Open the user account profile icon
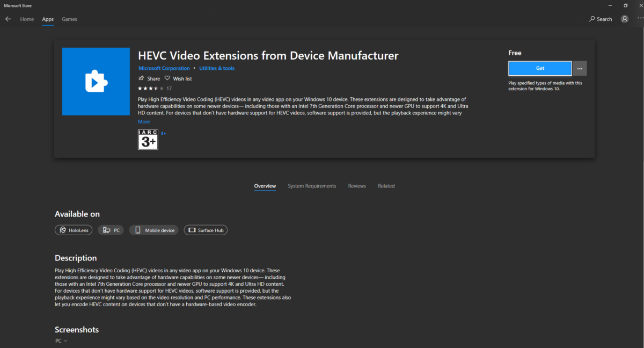 coord(625,19)
